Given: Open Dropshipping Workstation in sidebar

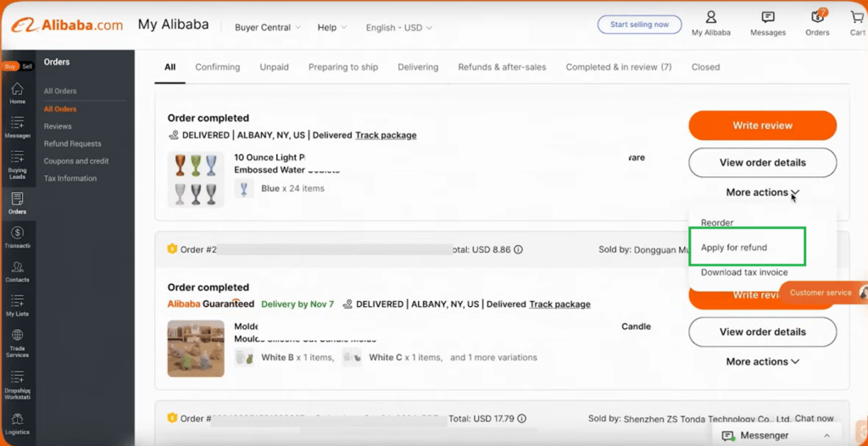Looking at the screenshot, I should [x=17, y=385].
